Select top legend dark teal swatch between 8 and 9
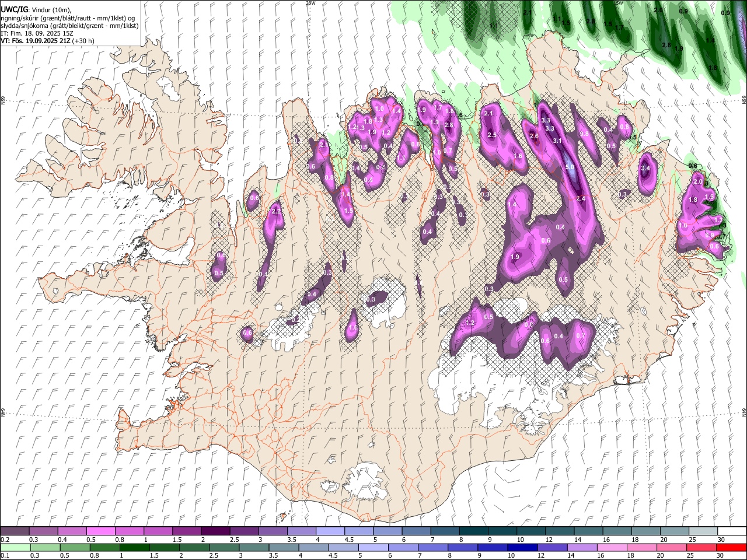 pos(473,531)
